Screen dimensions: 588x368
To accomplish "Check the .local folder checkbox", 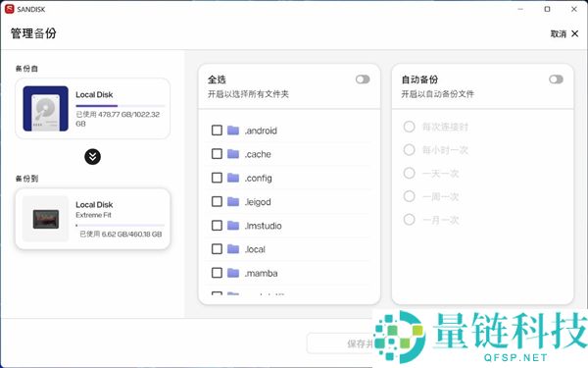I will 217,249.
